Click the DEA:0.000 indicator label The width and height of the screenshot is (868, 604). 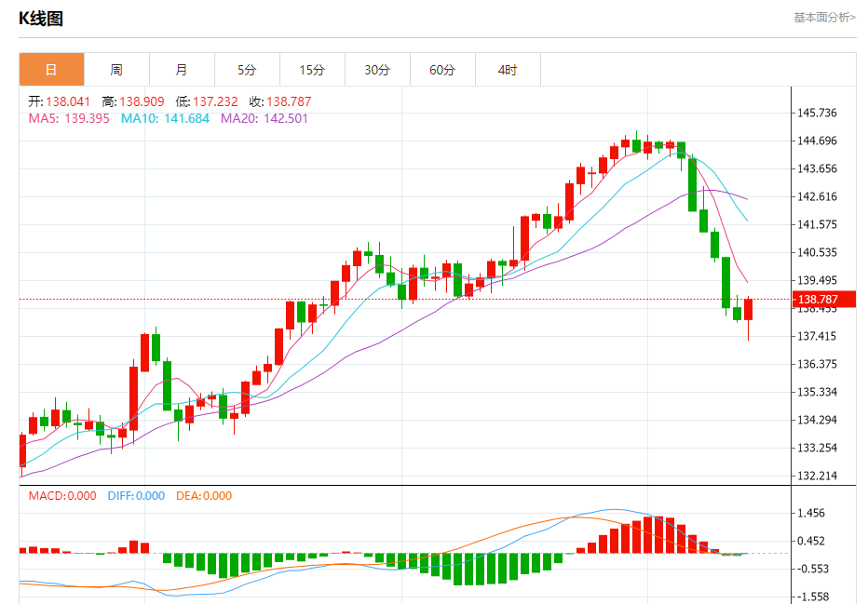pos(204,496)
